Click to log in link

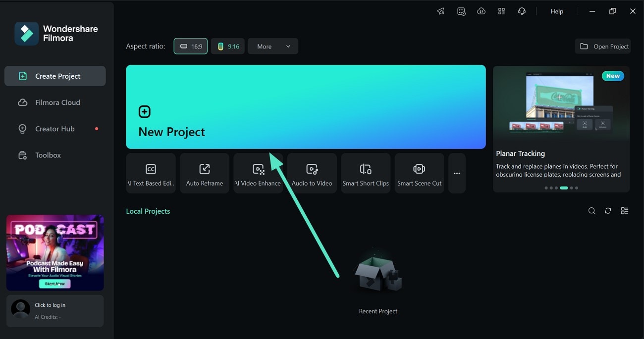coord(50,305)
